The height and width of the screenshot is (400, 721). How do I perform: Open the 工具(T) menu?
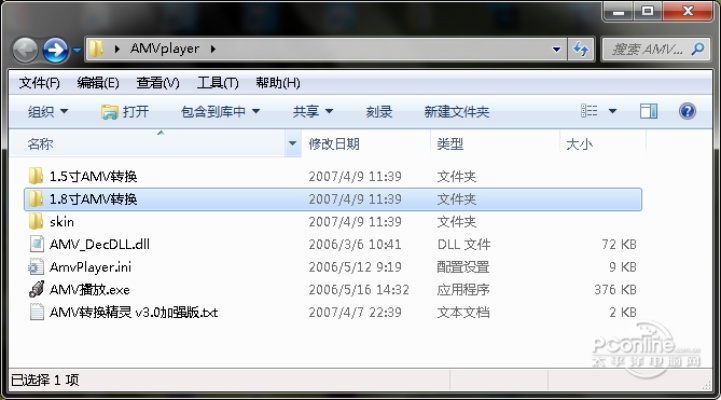217,82
